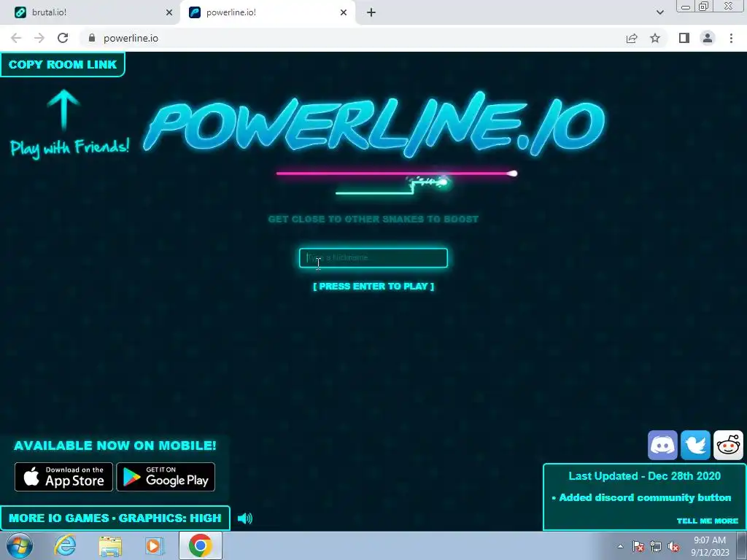Screen dimensions: 747x560
Task: Reload the powerline.io page
Action: tap(63, 38)
